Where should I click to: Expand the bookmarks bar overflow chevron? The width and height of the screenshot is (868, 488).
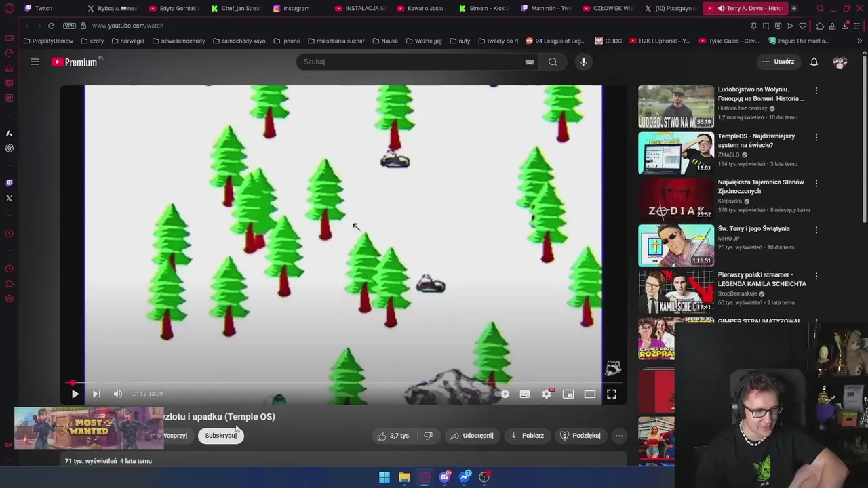point(859,41)
